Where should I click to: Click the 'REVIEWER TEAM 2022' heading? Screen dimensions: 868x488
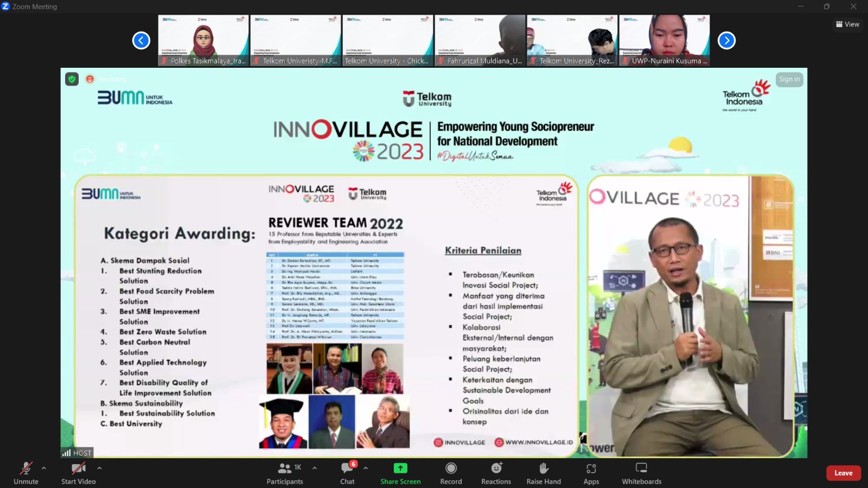336,223
